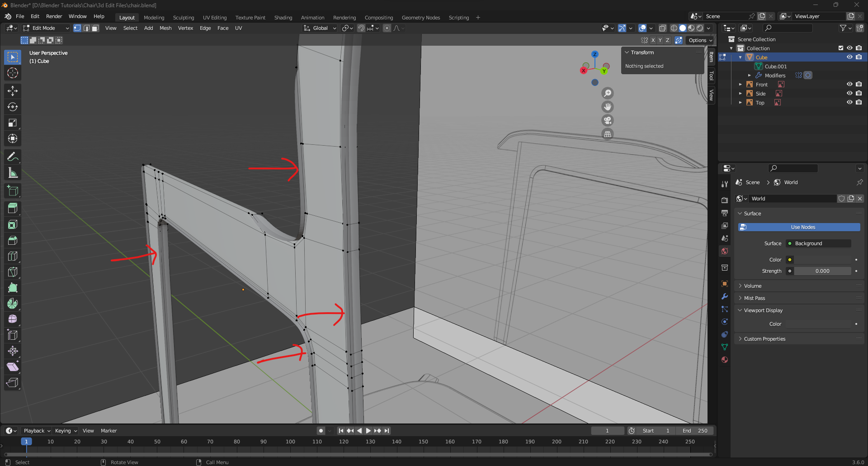
Task: Toggle X-Ray display
Action: point(662,28)
